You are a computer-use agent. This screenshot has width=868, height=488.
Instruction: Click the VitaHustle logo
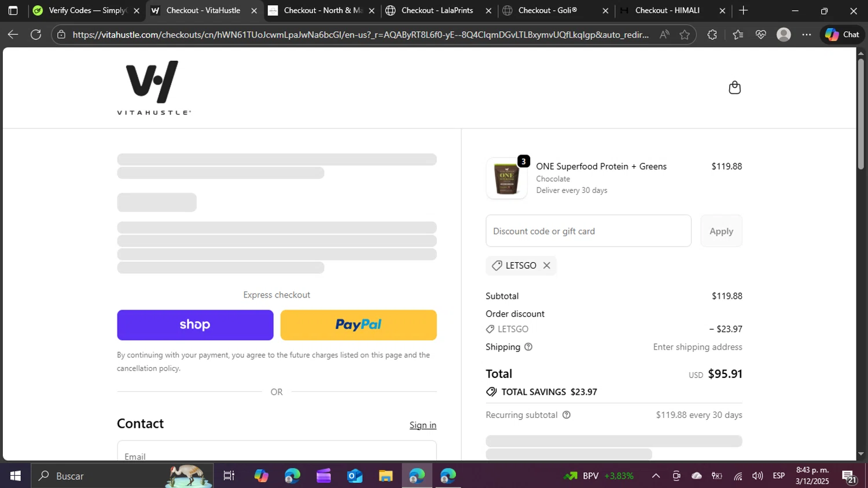coord(153,87)
